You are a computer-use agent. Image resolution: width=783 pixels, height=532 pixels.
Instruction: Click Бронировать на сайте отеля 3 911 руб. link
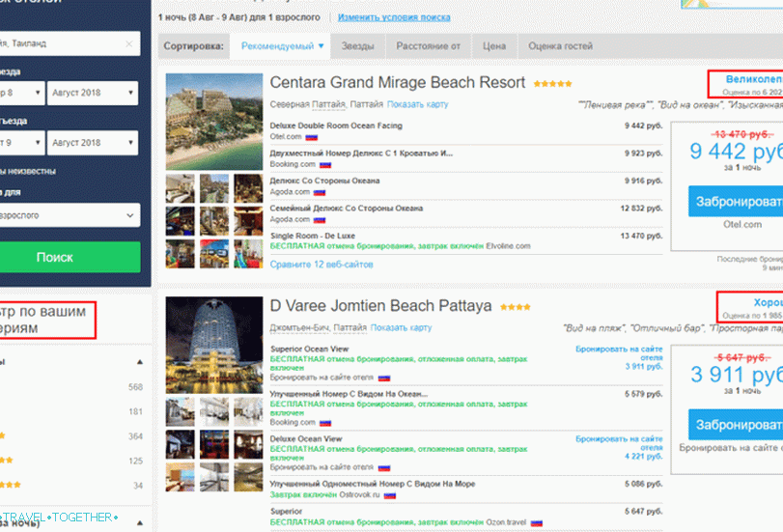(x=619, y=357)
